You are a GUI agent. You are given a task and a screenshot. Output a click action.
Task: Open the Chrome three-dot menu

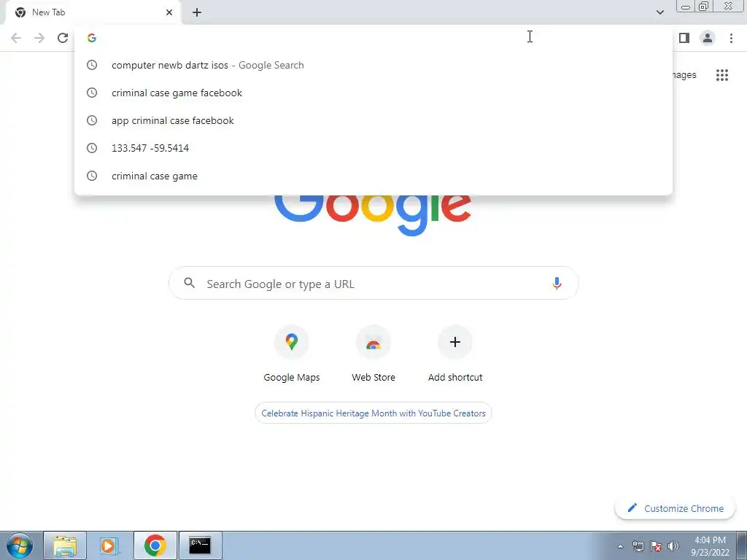[731, 38]
